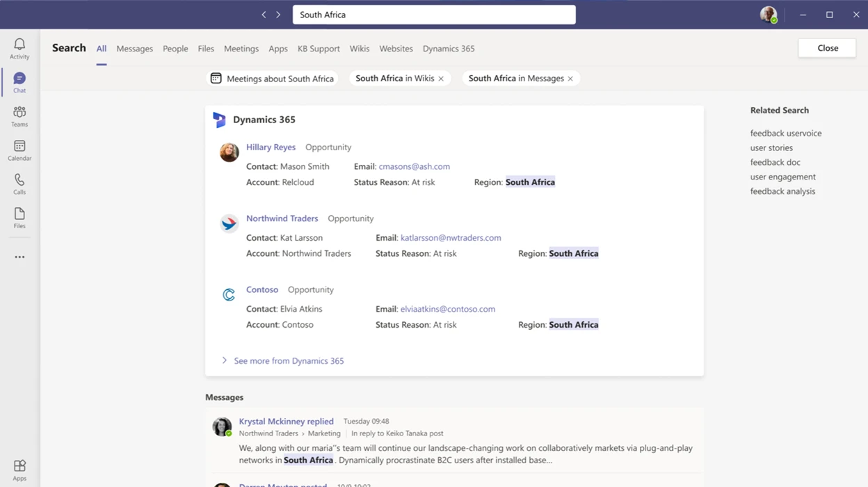Open the Teams section
This screenshot has width=868, height=487.
click(x=19, y=114)
